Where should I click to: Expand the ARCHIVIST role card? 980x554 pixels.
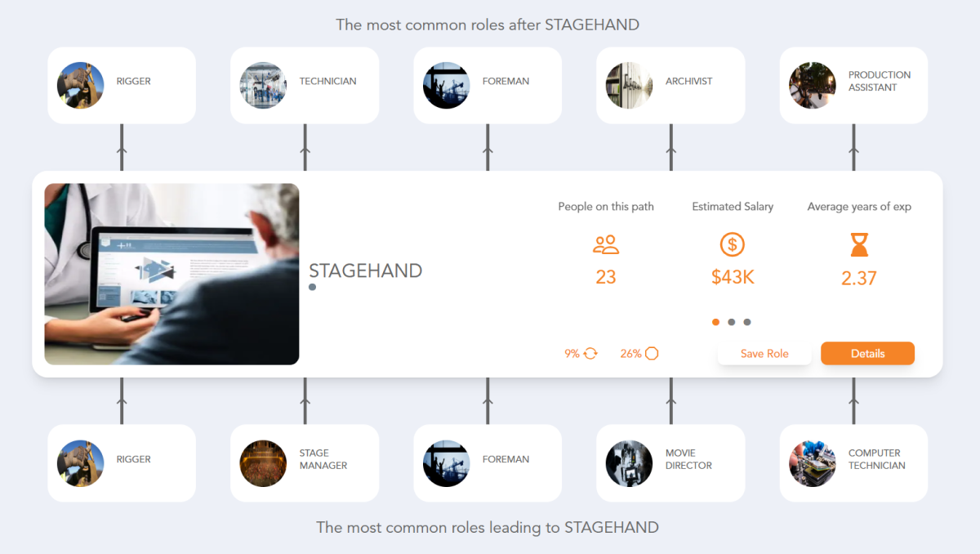[x=670, y=85]
